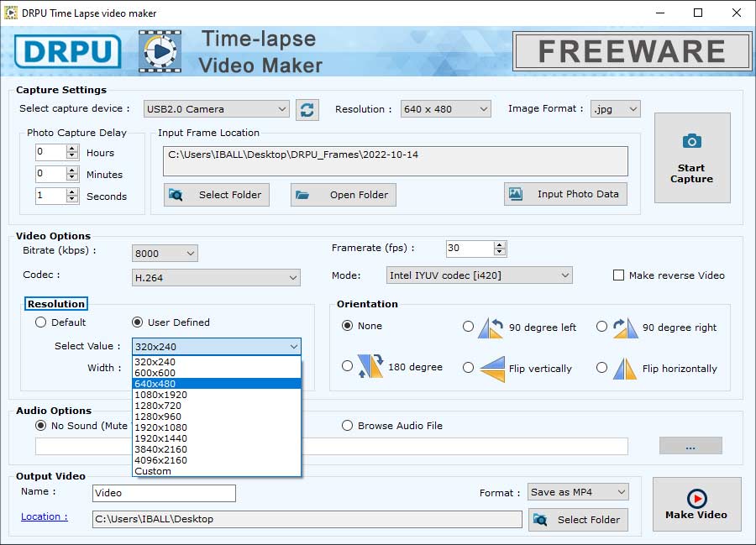Click the Input Frame Location path box
The width and height of the screenshot is (756, 545).
[x=396, y=161]
